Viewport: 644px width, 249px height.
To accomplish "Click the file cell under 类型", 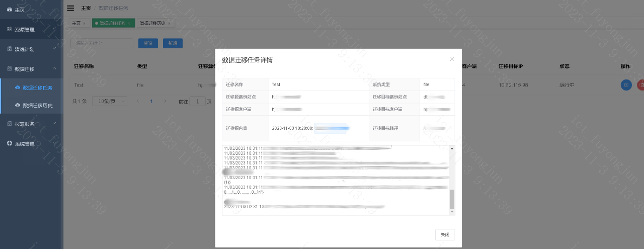I will [140, 85].
